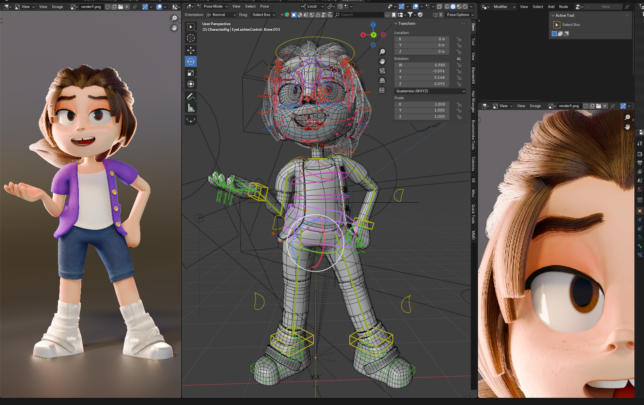Select the Move tool in viewport toolbar
Viewport: 644px width, 405px height.
click(191, 49)
